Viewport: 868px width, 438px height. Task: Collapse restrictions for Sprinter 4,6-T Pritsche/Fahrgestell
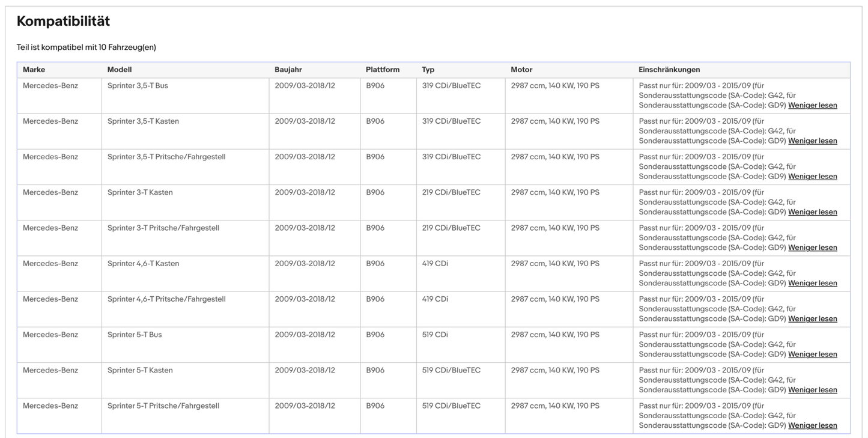pyautogui.click(x=812, y=319)
